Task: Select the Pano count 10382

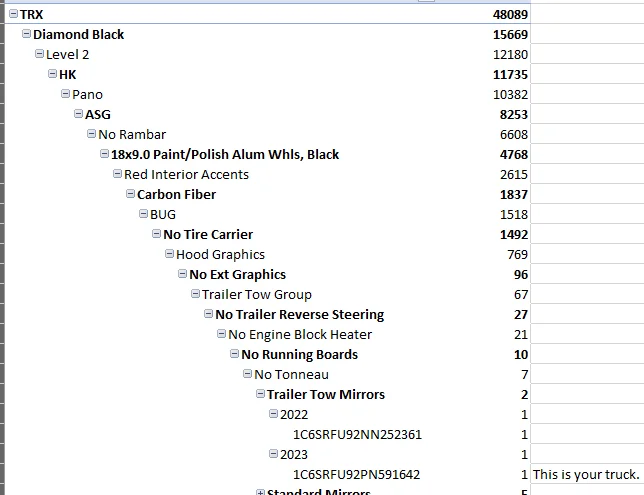Action: 510,94
